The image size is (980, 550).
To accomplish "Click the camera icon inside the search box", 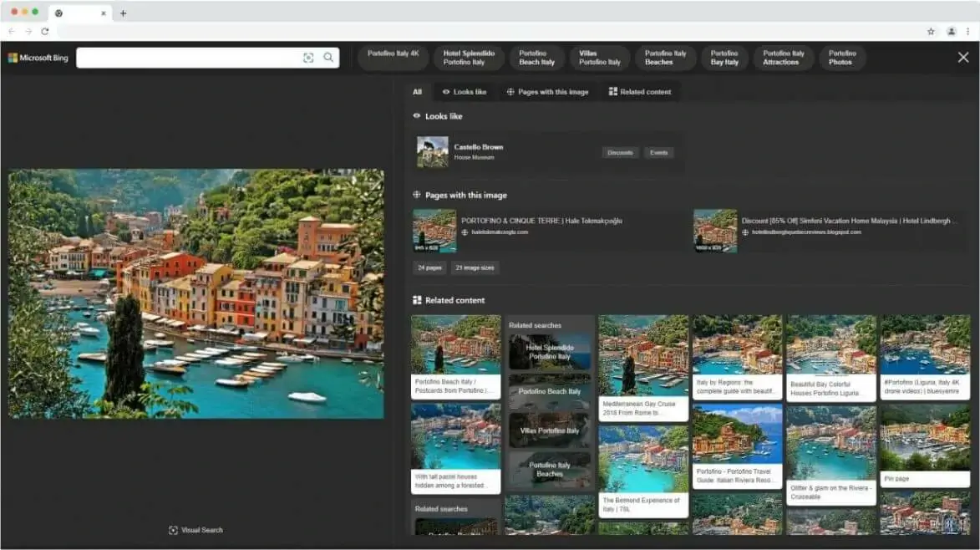I will (x=309, y=58).
